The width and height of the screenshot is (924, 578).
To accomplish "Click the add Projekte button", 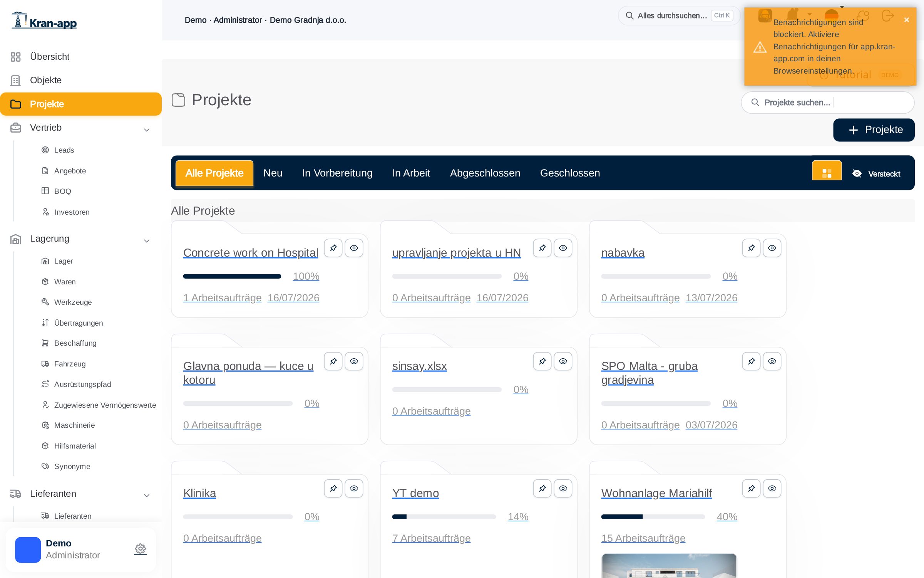I will tap(874, 130).
